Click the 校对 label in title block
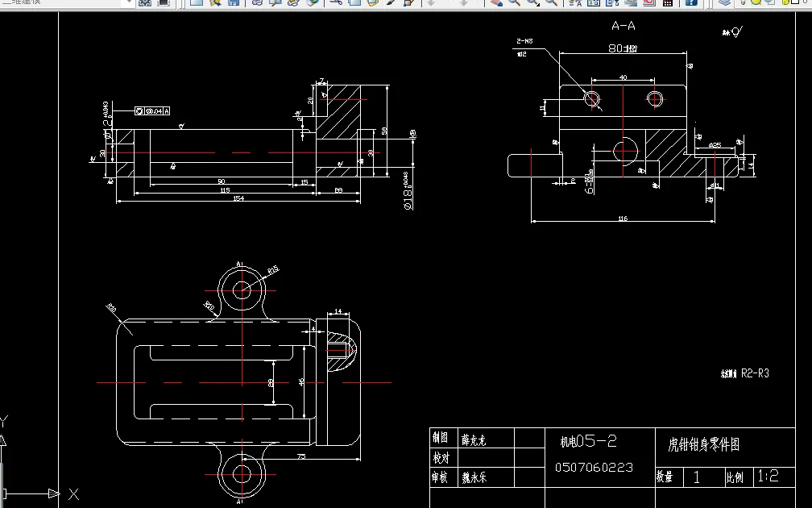 tap(440, 458)
